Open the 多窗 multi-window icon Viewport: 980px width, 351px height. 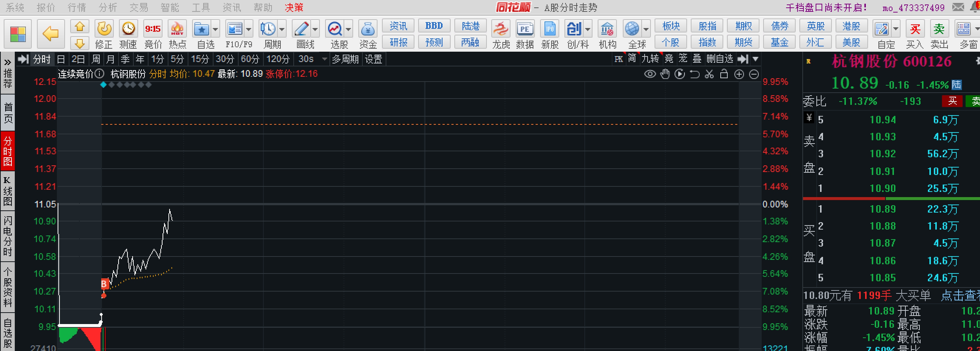click(964, 29)
